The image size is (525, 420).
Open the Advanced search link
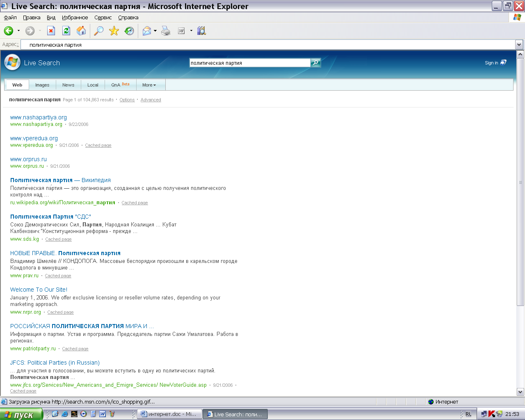click(151, 100)
